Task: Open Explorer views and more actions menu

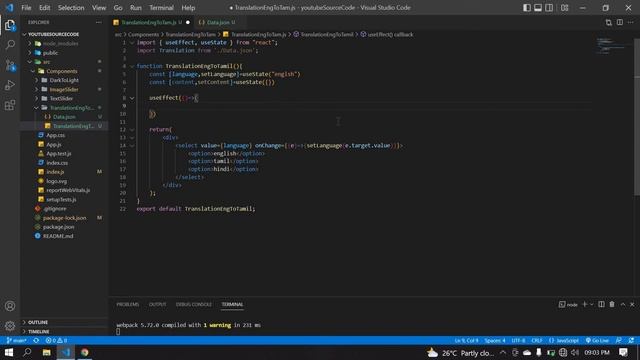Action: [x=99, y=22]
